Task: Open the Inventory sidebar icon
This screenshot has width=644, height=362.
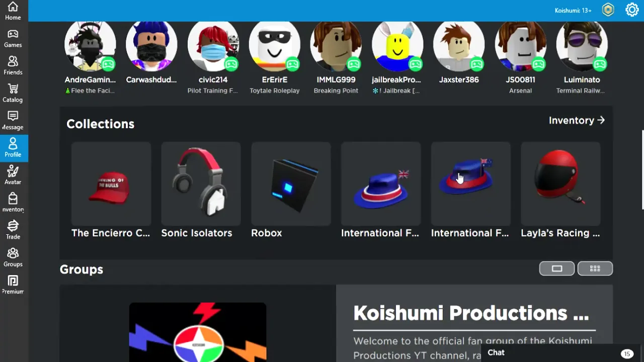Action: point(13,203)
